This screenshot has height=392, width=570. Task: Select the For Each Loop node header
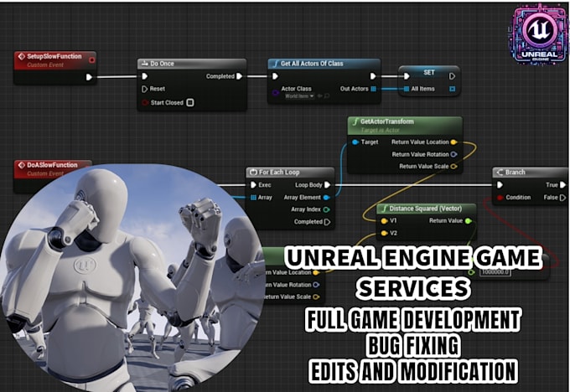(x=290, y=173)
